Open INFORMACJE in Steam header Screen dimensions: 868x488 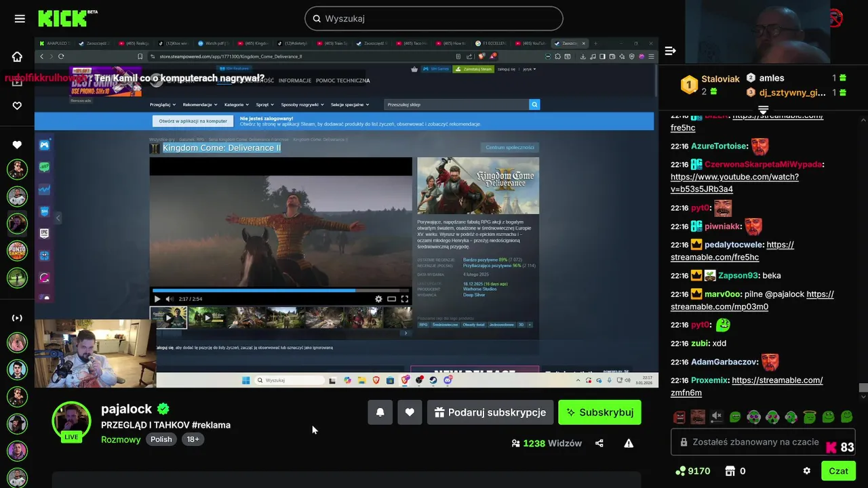coord(294,81)
